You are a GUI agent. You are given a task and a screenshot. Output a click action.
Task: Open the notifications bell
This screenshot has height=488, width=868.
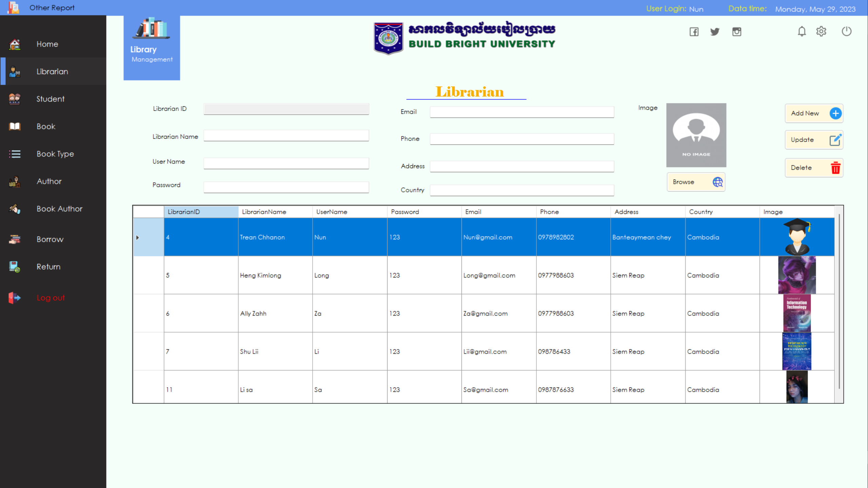point(802,32)
